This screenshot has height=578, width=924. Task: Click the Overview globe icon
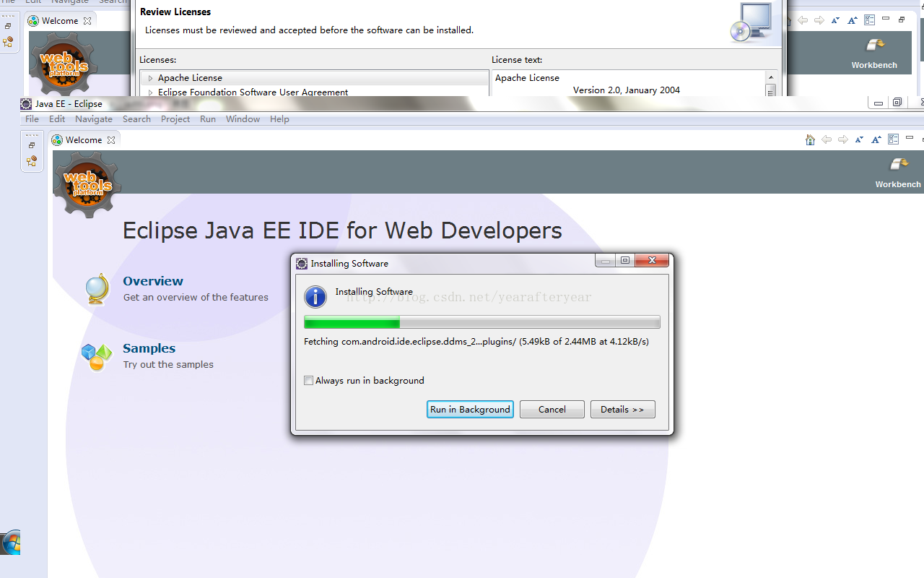coord(96,289)
